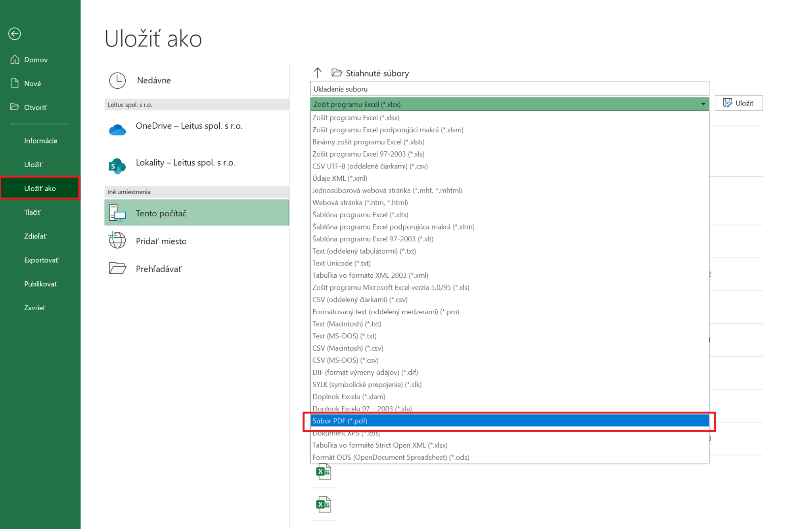Screen dimensions: 812x529
Task: Select Uložiť ako in the sidebar
Action: tap(40, 188)
